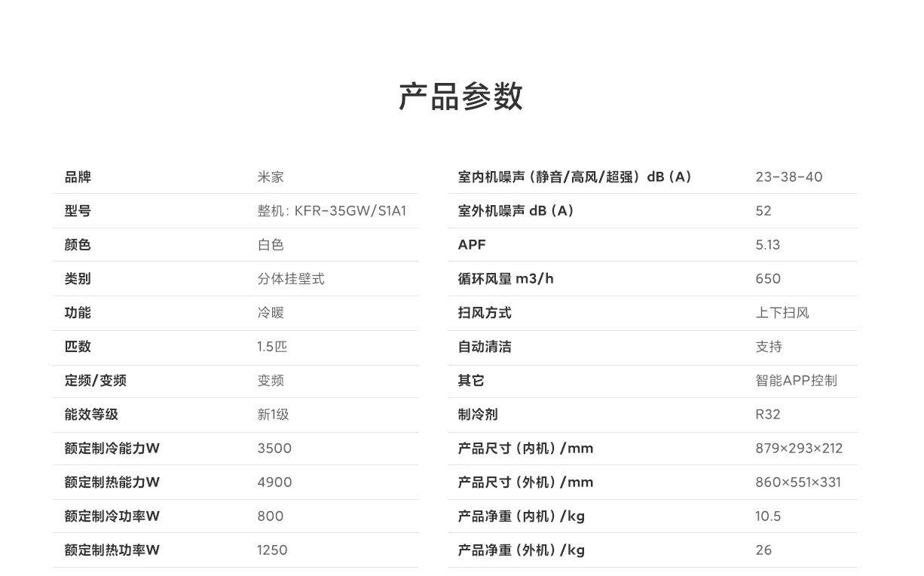Image resolution: width=924 pixels, height=576 pixels.
Task: Click the 匹数 value 1.5匹
Action: pyautogui.click(x=272, y=347)
